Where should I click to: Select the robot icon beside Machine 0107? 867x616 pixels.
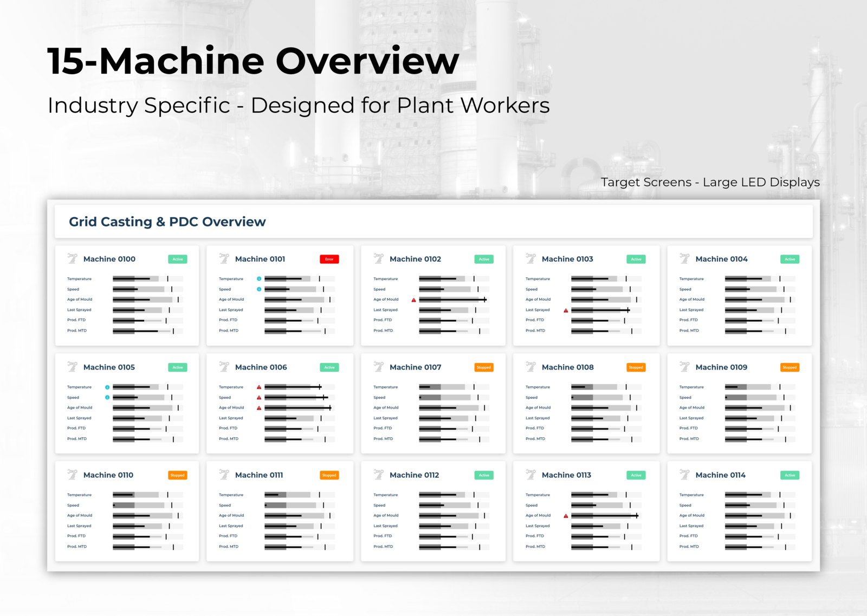coord(378,367)
